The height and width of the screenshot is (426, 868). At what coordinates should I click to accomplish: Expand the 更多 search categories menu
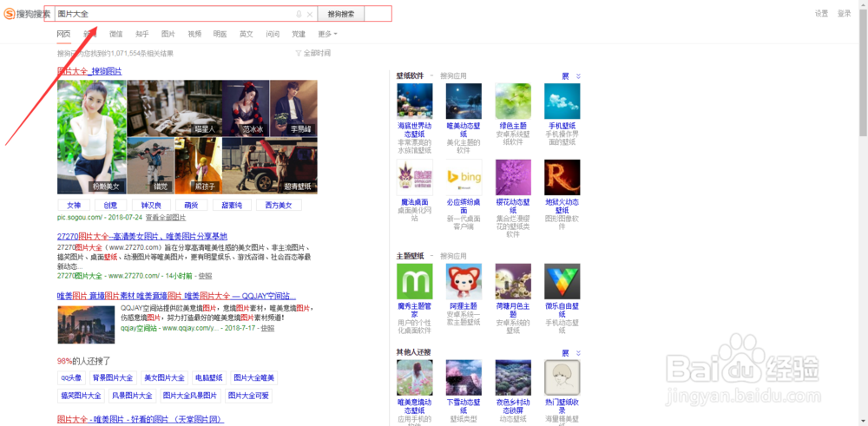pos(327,34)
